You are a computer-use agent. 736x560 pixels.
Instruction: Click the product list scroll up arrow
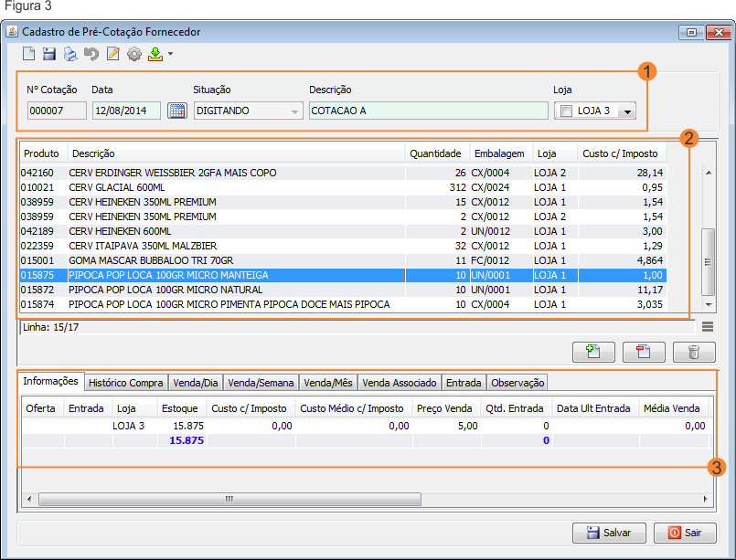coord(709,173)
